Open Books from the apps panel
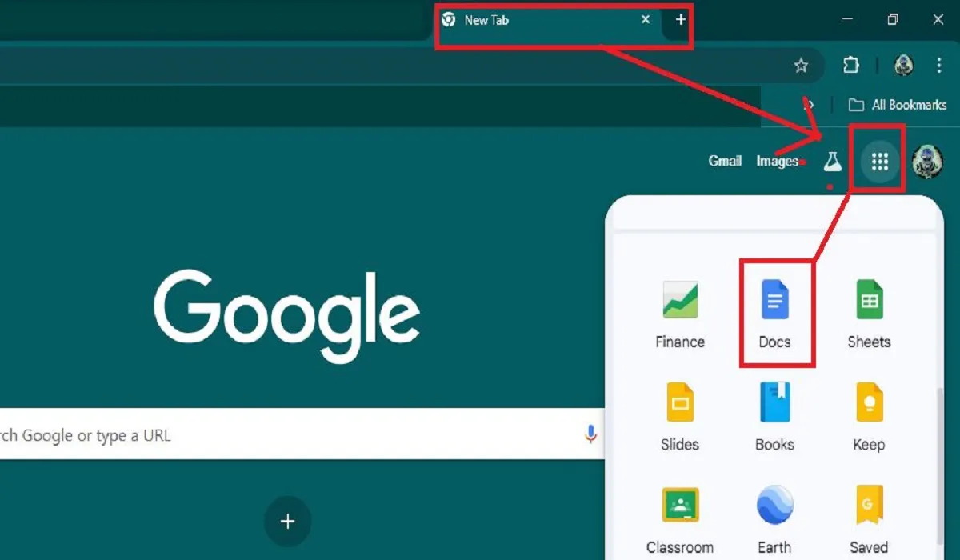960x560 pixels. pyautogui.click(x=774, y=417)
